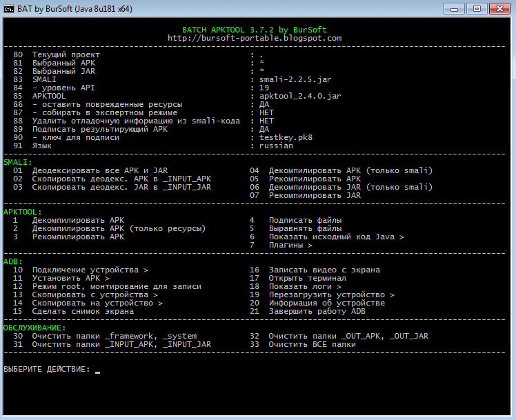Click row 84 уровень API
This screenshot has width=516, height=420.
coord(141,88)
